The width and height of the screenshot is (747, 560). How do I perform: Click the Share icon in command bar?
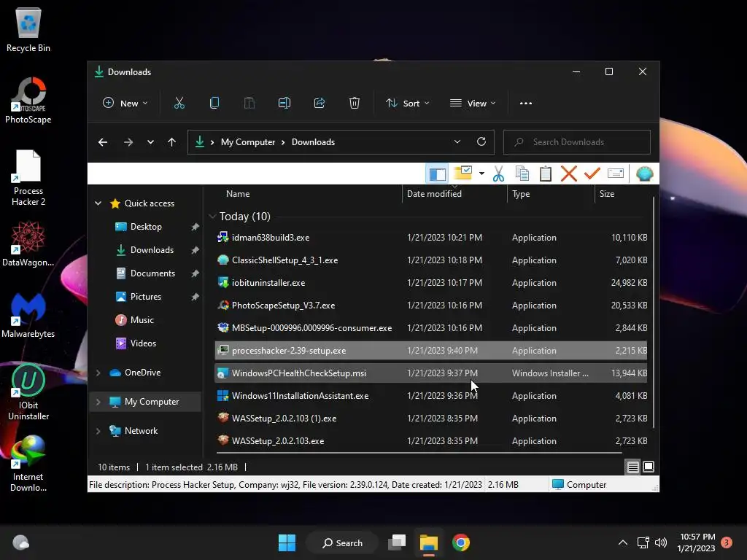pyautogui.click(x=320, y=103)
